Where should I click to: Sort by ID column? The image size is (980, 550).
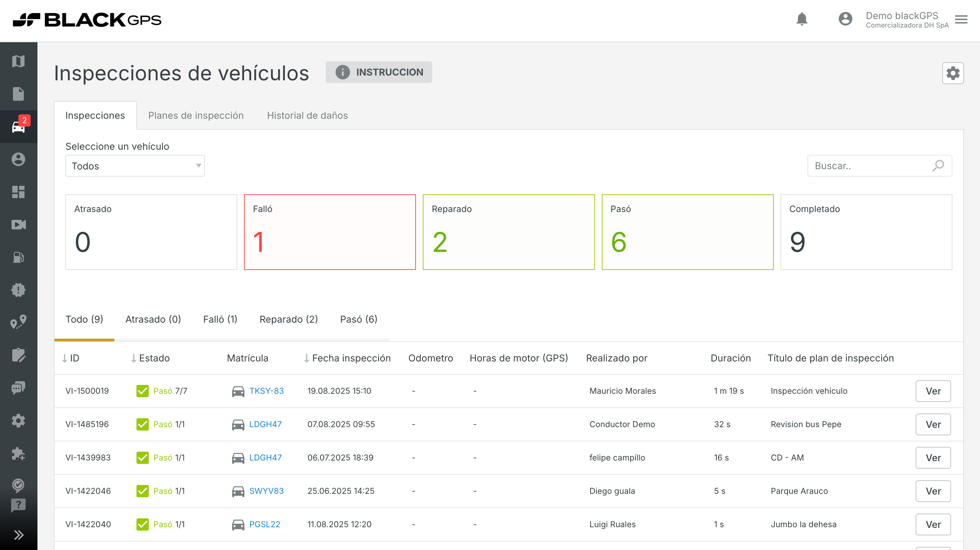(x=71, y=358)
